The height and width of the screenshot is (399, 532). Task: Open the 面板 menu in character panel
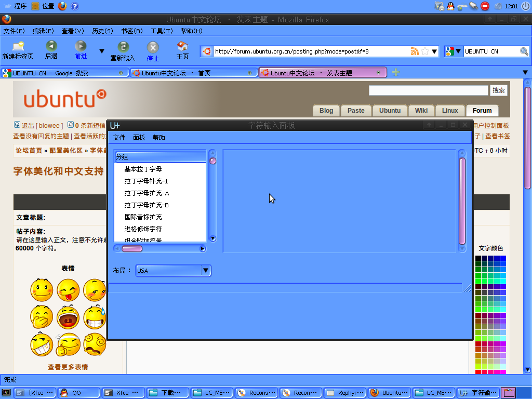(139, 138)
